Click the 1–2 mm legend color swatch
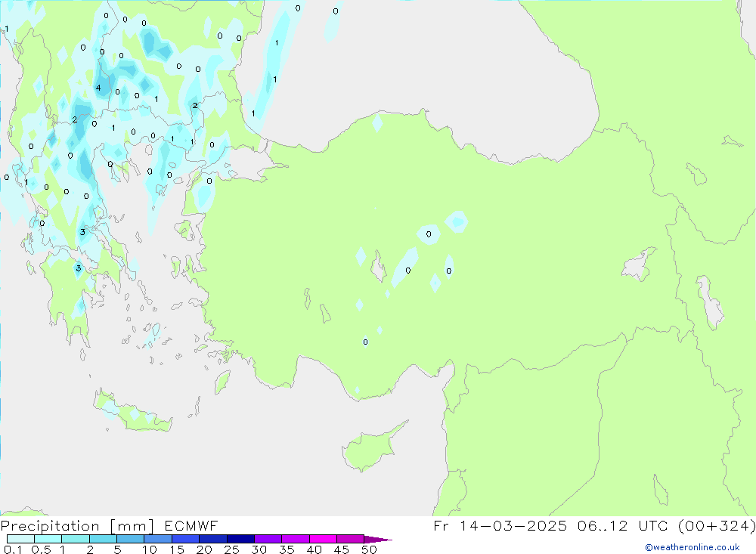756x554 pixels. (x=76, y=539)
